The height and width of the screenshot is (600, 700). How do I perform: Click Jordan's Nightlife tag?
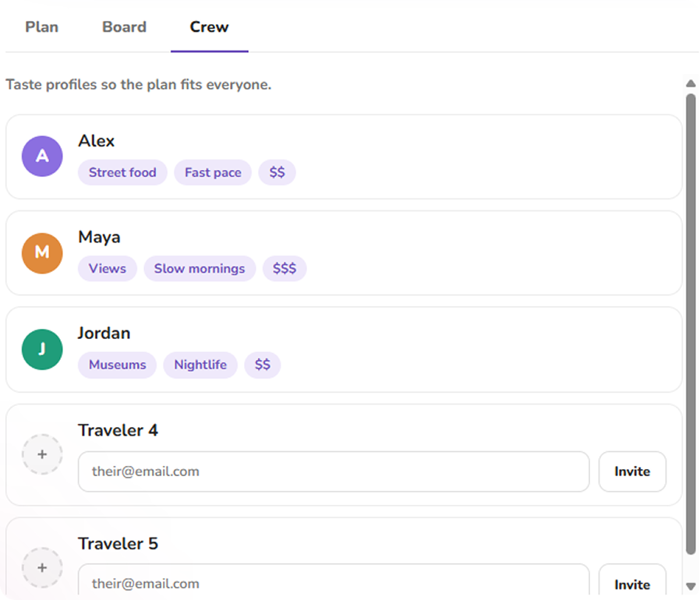click(200, 365)
